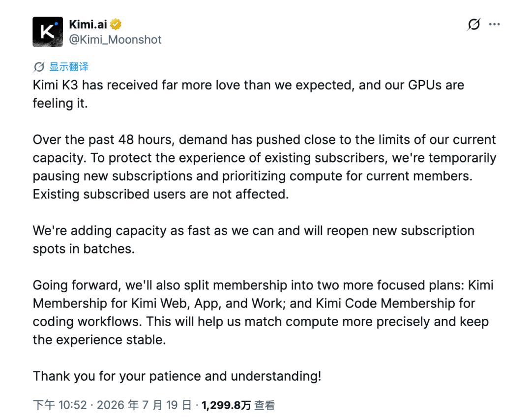Click the 'We're adding capacity' paragraph

[x=253, y=240]
